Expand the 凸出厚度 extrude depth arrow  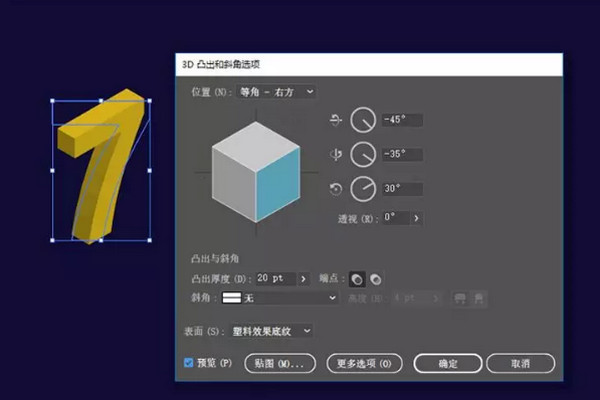pyautogui.click(x=302, y=278)
